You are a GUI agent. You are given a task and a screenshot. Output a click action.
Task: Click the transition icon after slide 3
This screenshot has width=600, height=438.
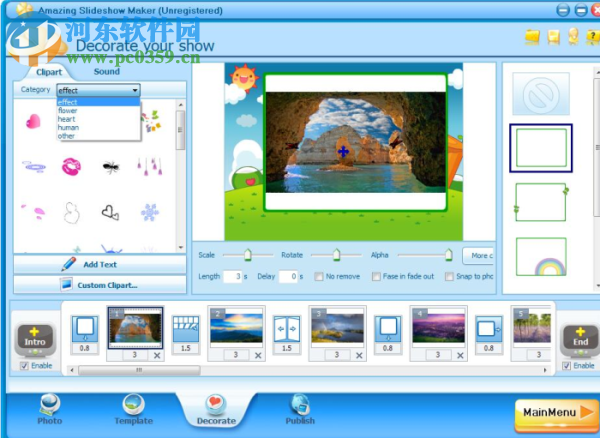[x=388, y=329]
